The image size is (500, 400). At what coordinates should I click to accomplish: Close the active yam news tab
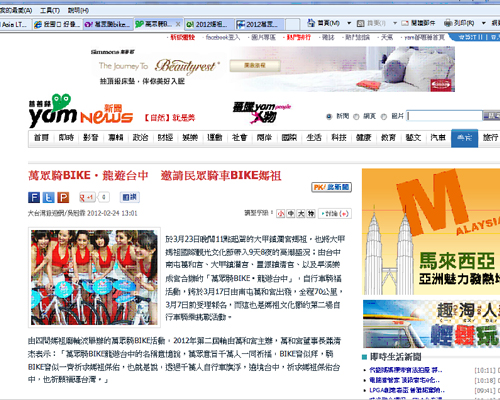coord(178,24)
